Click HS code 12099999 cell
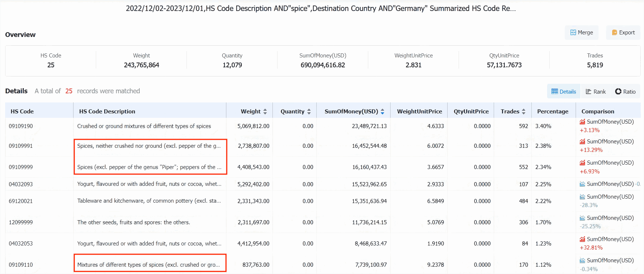The image size is (644, 274). pyautogui.click(x=21, y=222)
